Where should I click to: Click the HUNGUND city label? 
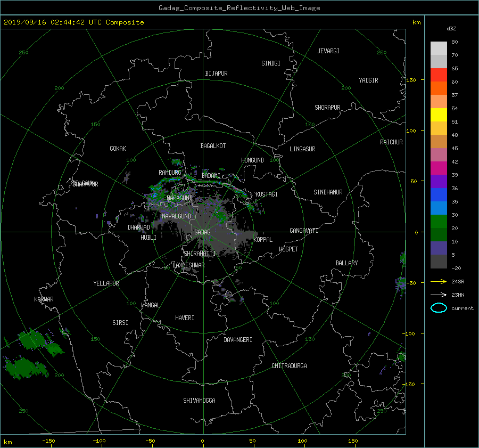[x=252, y=160]
